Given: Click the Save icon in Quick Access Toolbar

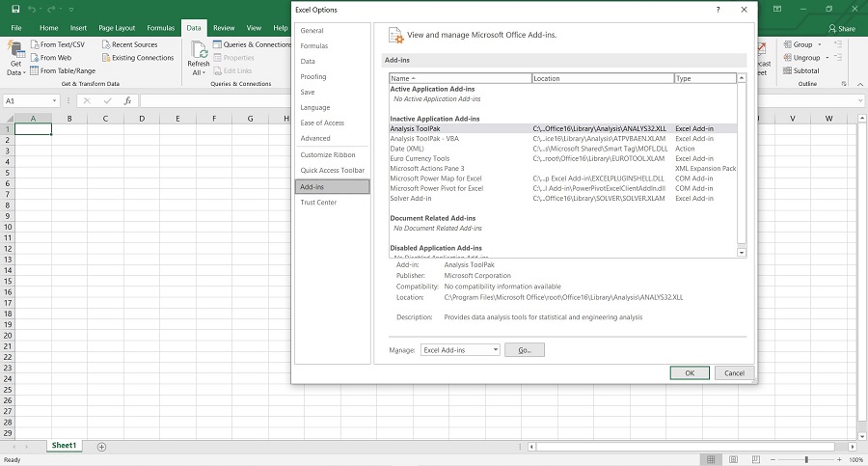Looking at the screenshot, I should (16, 9).
